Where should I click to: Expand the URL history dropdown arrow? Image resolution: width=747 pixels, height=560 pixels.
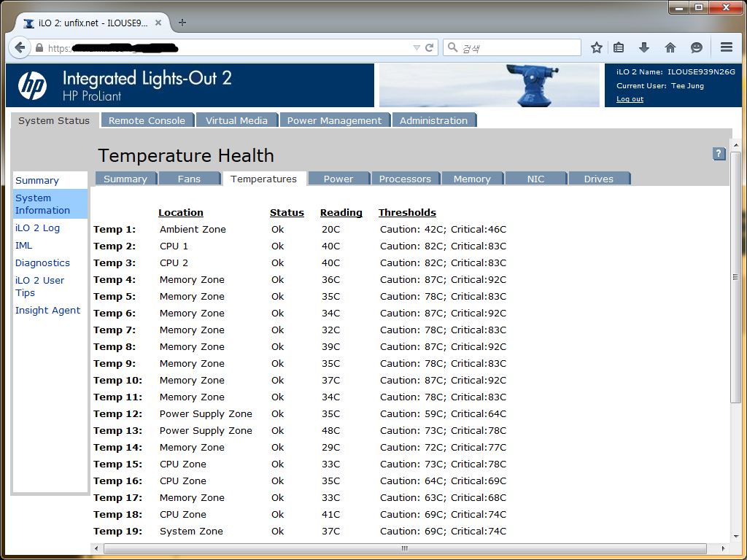point(417,47)
